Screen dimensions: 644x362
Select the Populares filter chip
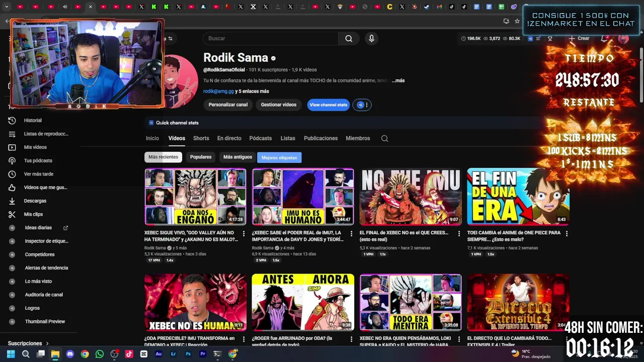(x=201, y=157)
